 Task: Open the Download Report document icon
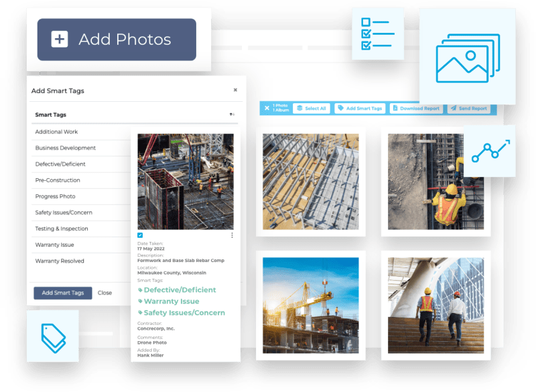[x=395, y=108]
